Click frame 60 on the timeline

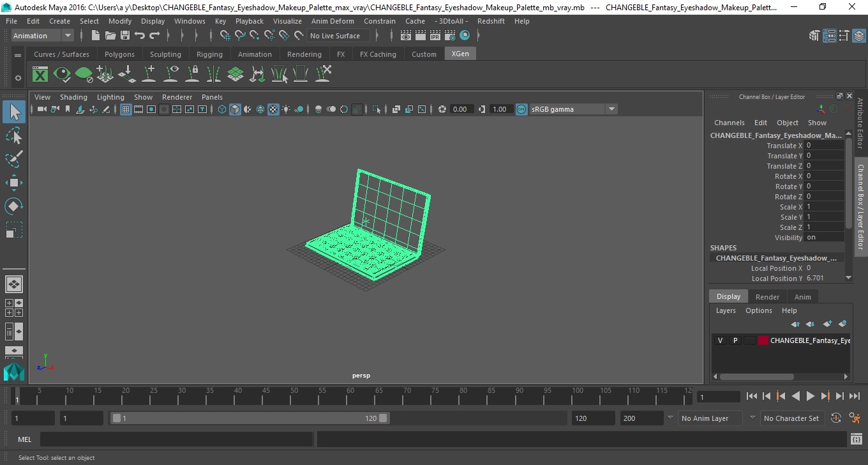pyautogui.click(x=350, y=396)
